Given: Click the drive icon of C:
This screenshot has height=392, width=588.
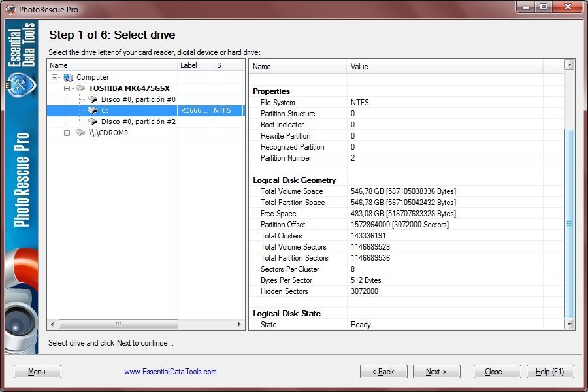Looking at the screenshot, I should pos(93,110).
